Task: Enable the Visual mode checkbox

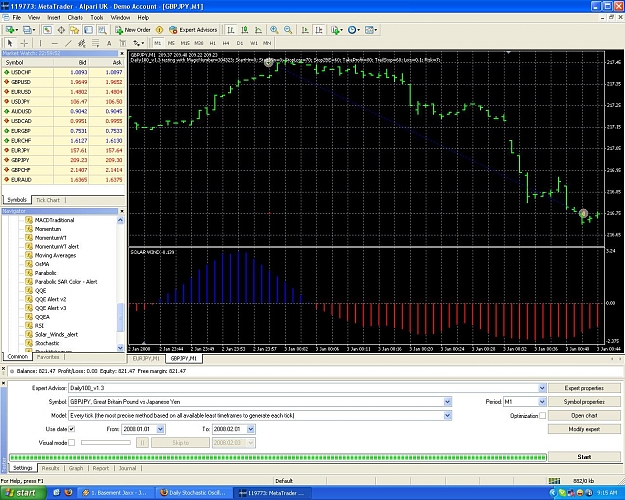Action: pyautogui.click(x=72, y=443)
